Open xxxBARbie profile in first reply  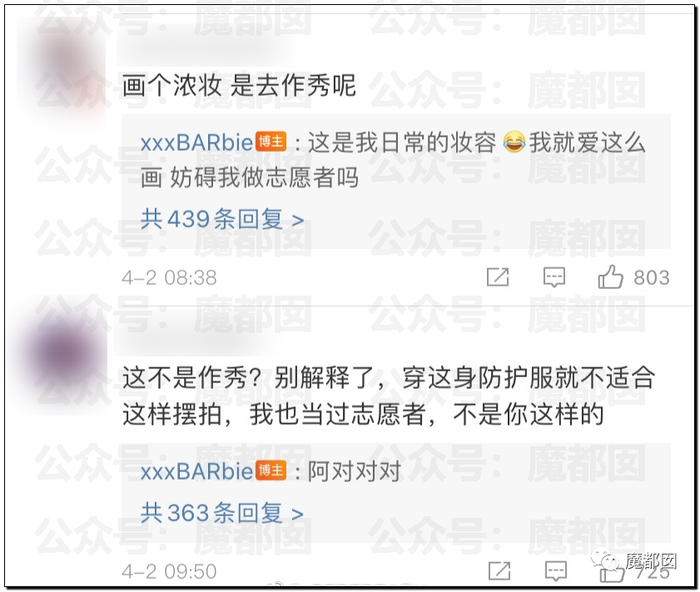pyautogui.click(x=197, y=143)
